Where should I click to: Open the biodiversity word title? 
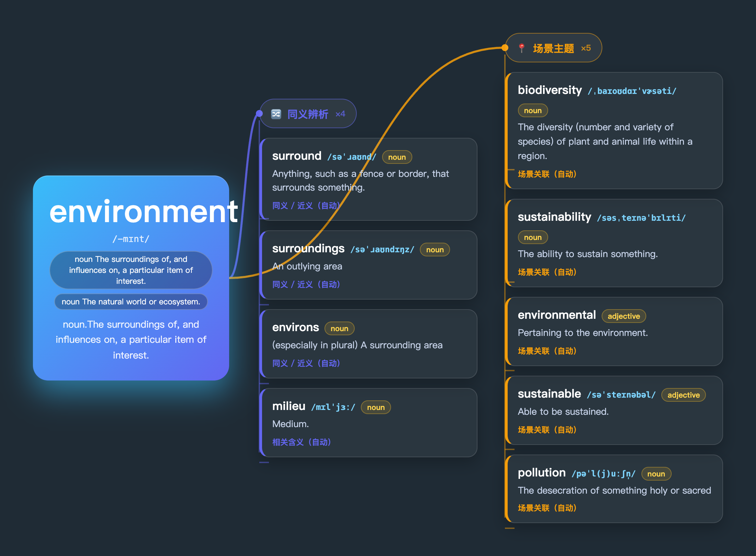550,90
